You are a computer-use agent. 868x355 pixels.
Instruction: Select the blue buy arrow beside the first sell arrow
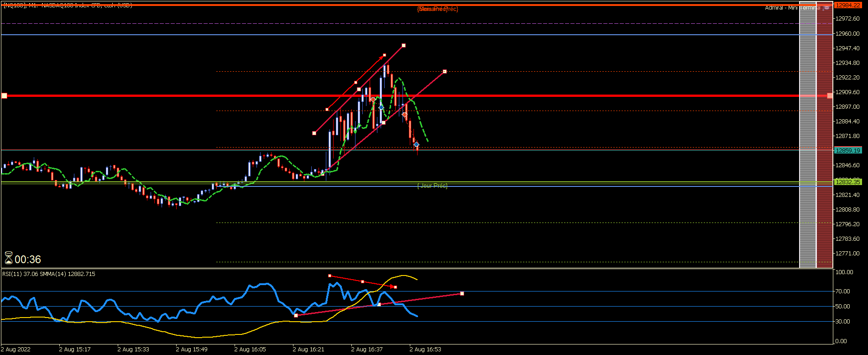pos(381,107)
